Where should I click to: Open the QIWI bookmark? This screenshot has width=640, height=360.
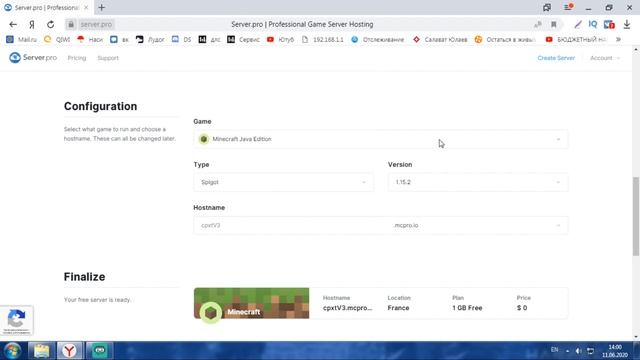pyautogui.click(x=57, y=40)
